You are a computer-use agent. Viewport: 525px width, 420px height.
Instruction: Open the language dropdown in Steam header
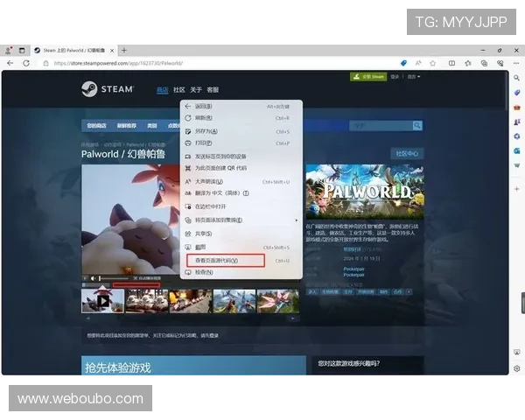tap(411, 77)
